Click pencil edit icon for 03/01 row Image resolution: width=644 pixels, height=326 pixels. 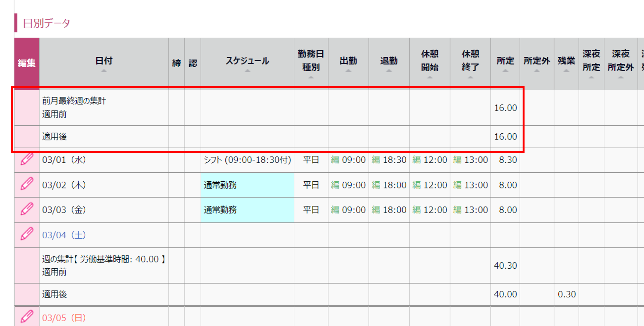coord(27,159)
